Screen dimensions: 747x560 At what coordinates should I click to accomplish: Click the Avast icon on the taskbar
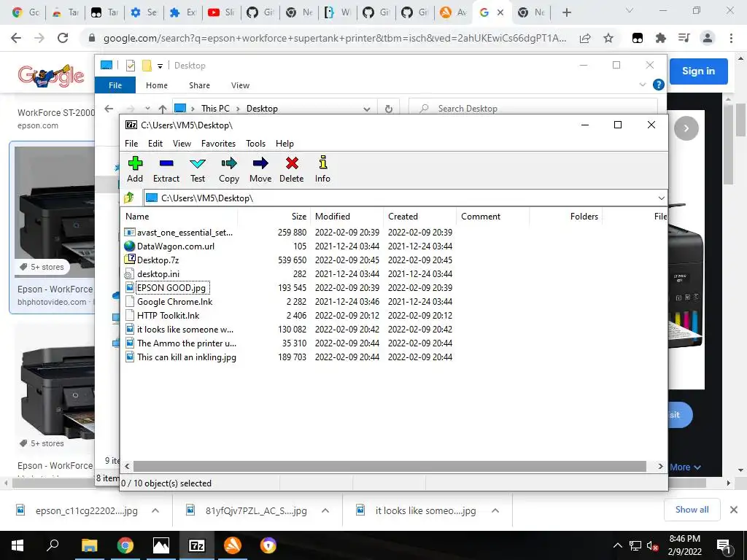coord(233,545)
